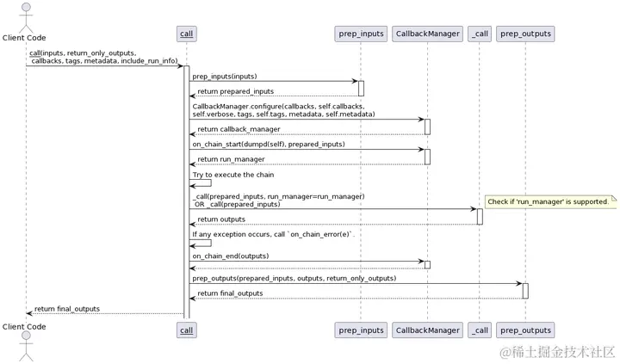Image resolution: width=620 pixels, height=364 pixels.
Task: Click the activation bar on the prep_outputs lifeline
Action: coord(525,291)
